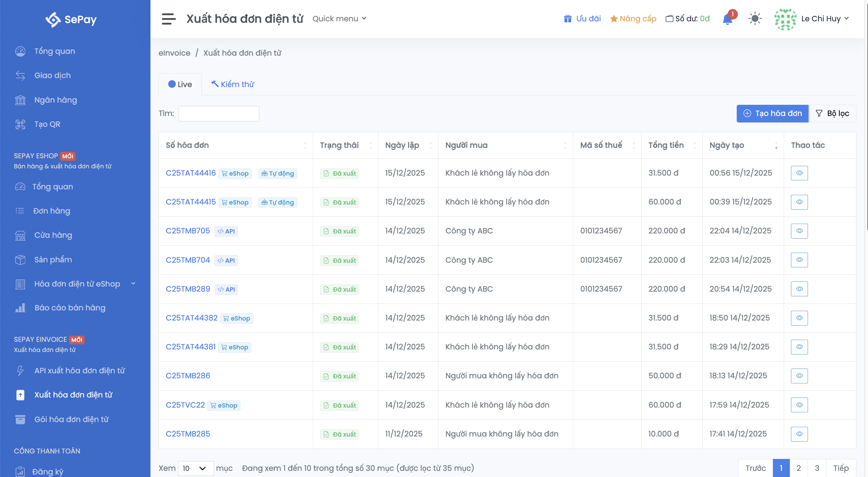Click the Ưu đãi gift icon
The width and height of the screenshot is (868, 477).
pos(568,19)
